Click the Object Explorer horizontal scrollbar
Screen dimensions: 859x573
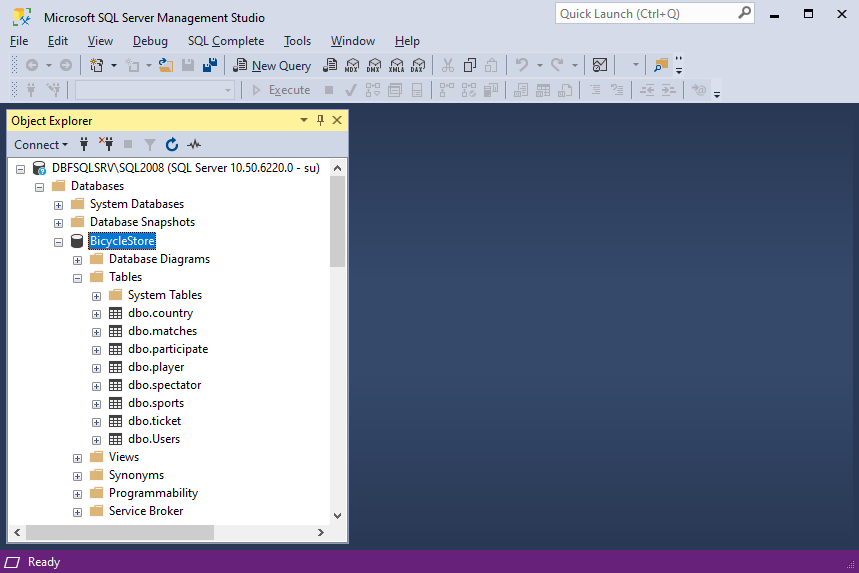click(x=169, y=532)
